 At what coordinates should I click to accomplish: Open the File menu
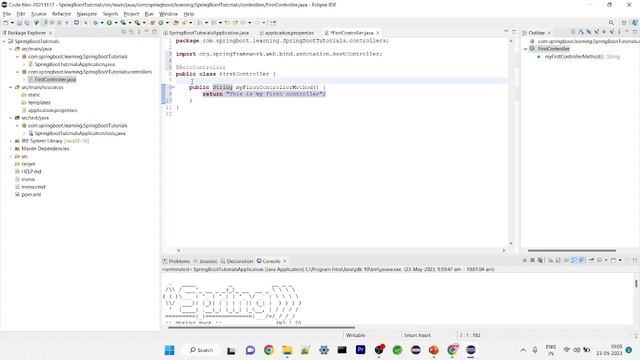(7, 14)
